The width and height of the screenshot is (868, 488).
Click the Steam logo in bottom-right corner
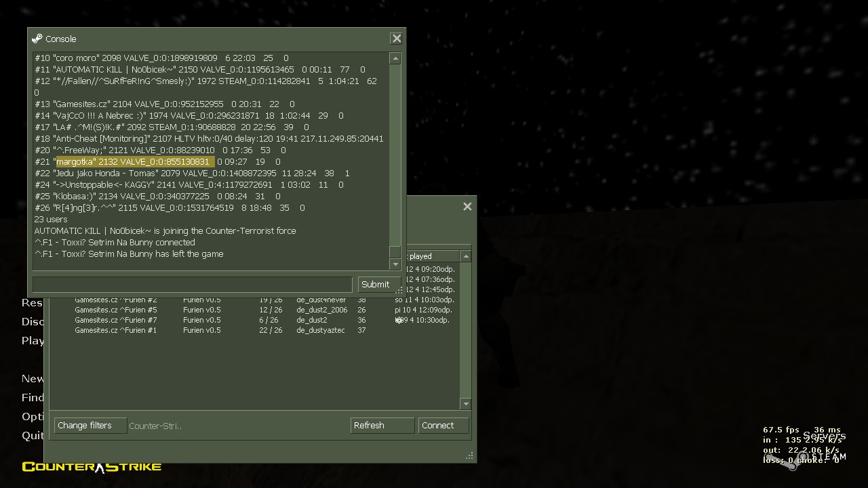pos(790,463)
